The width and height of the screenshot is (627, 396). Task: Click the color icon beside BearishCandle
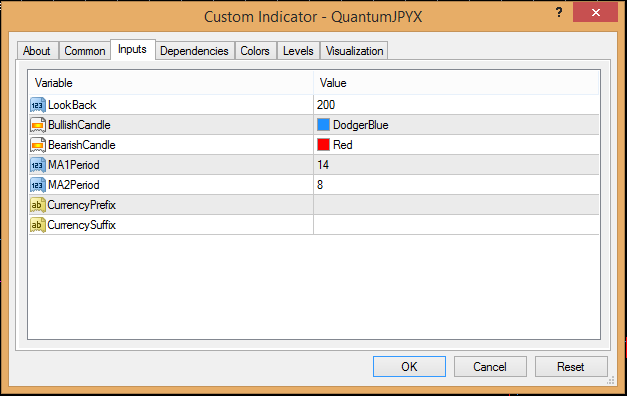[x=38, y=145]
